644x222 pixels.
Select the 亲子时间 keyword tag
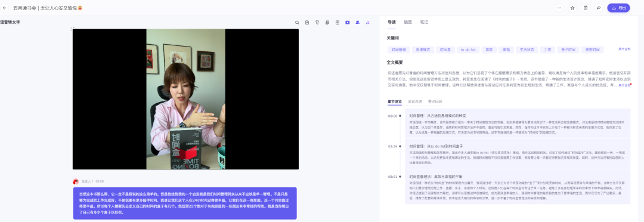[568, 50]
